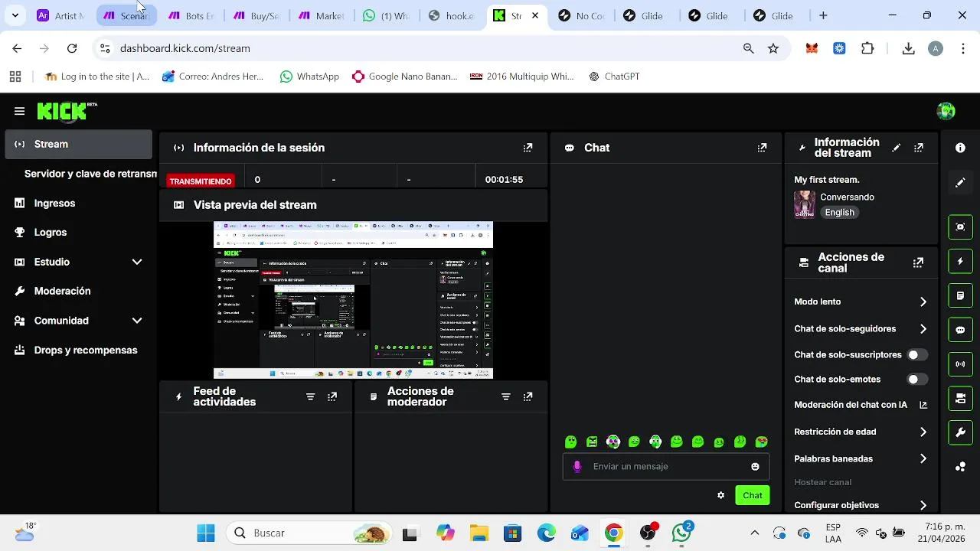Insert the angry square green emote
The width and height of the screenshot is (980, 551).
592,442
